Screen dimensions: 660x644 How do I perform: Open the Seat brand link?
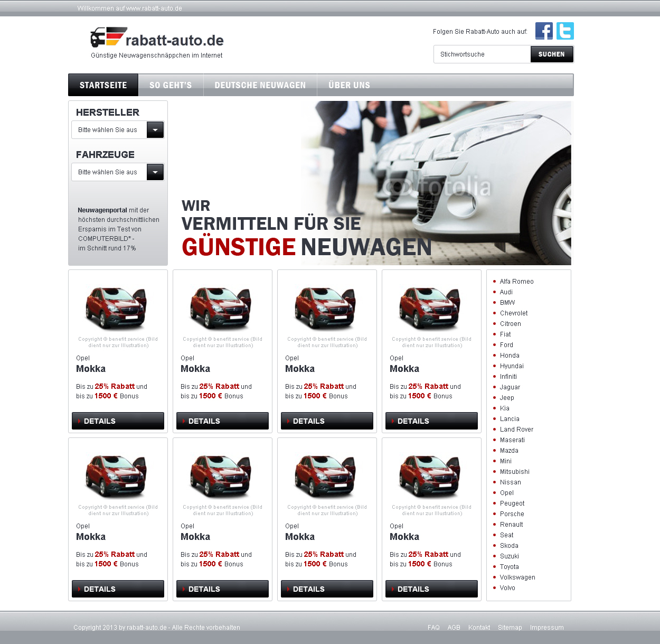click(507, 535)
